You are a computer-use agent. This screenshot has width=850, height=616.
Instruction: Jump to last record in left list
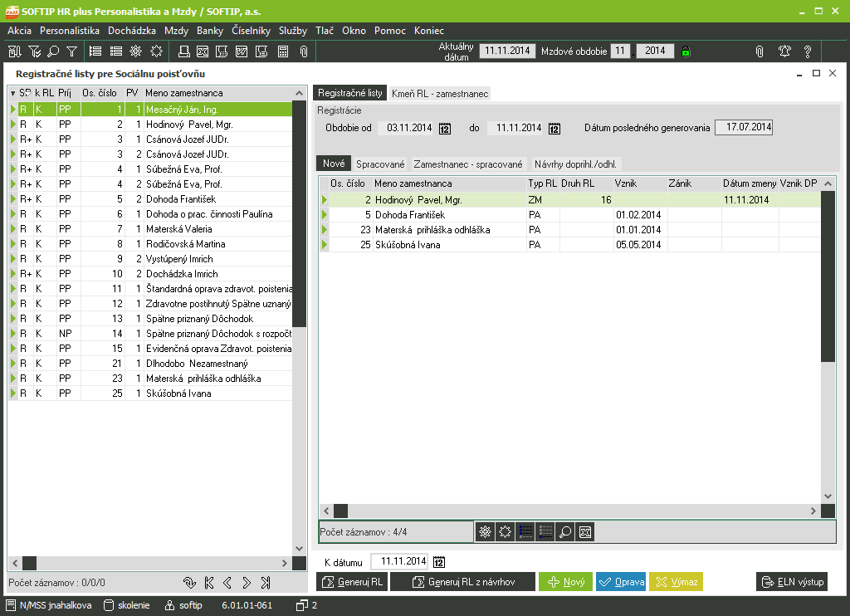click(x=265, y=582)
